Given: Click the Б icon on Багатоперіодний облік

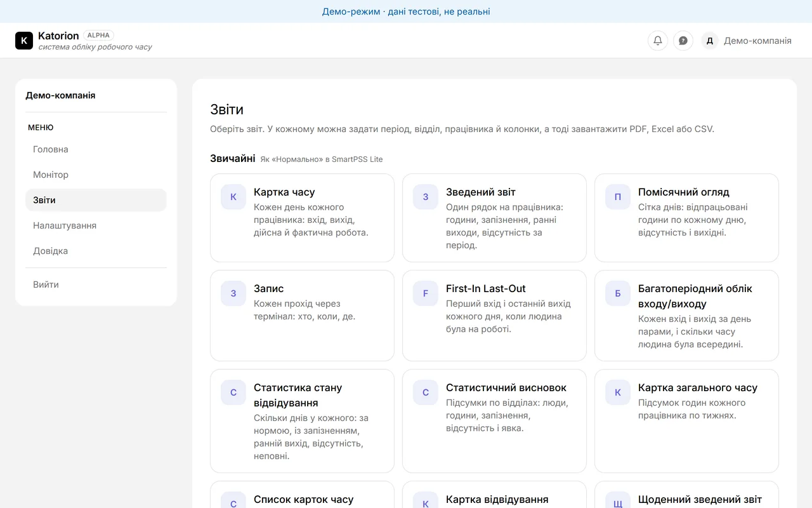Looking at the screenshot, I should [x=618, y=293].
